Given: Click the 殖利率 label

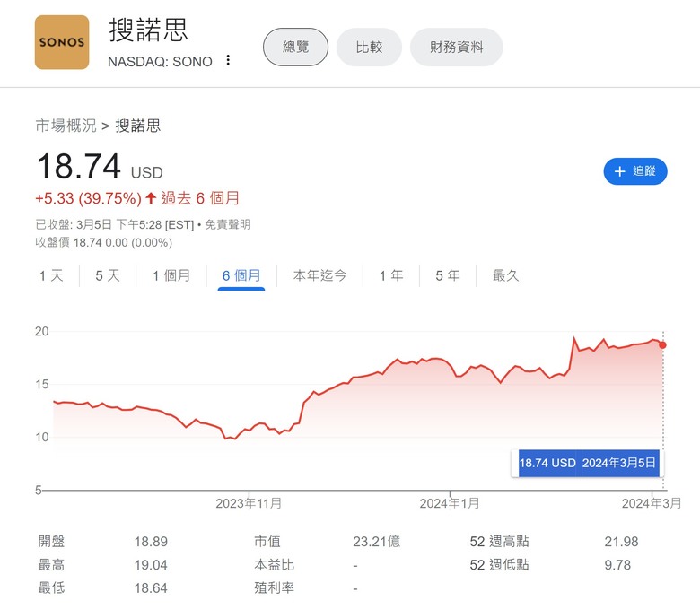Looking at the screenshot, I should (274, 588).
